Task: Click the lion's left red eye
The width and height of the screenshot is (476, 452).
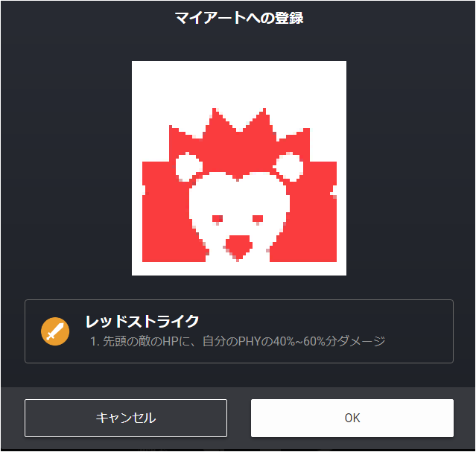Action: click(218, 219)
